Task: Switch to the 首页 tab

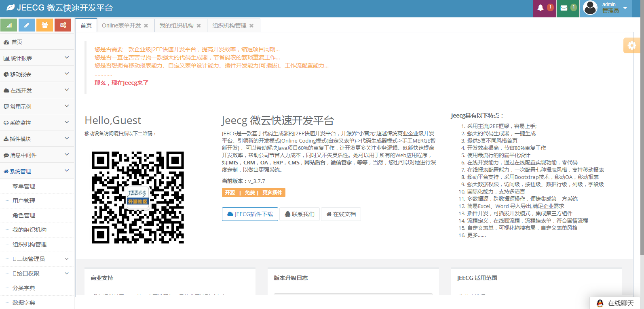Action: click(86, 25)
